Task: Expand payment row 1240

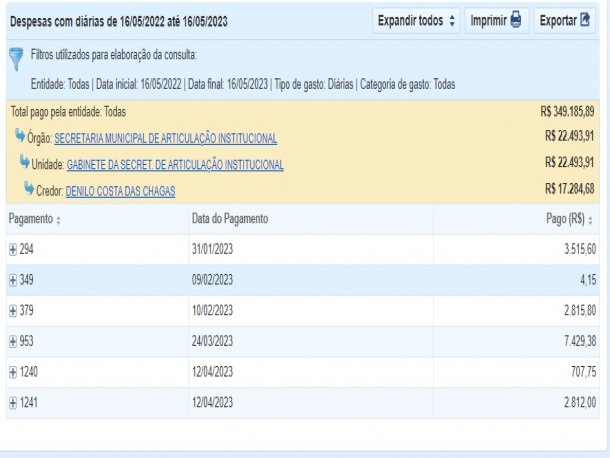Action: click(x=12, y=371)
